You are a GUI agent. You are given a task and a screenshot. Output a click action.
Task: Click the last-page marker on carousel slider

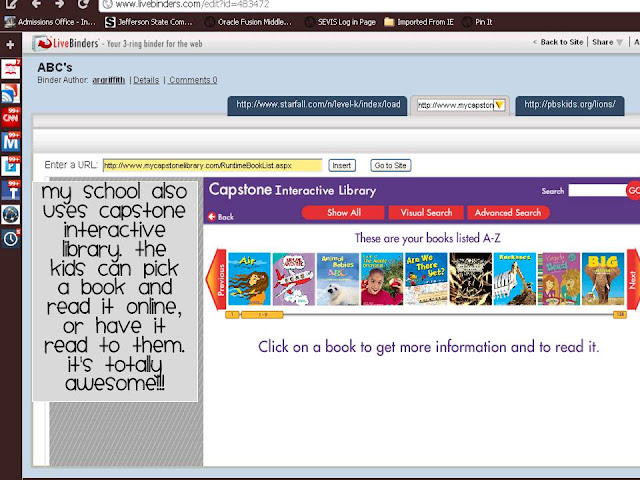(x=620, y=315)
